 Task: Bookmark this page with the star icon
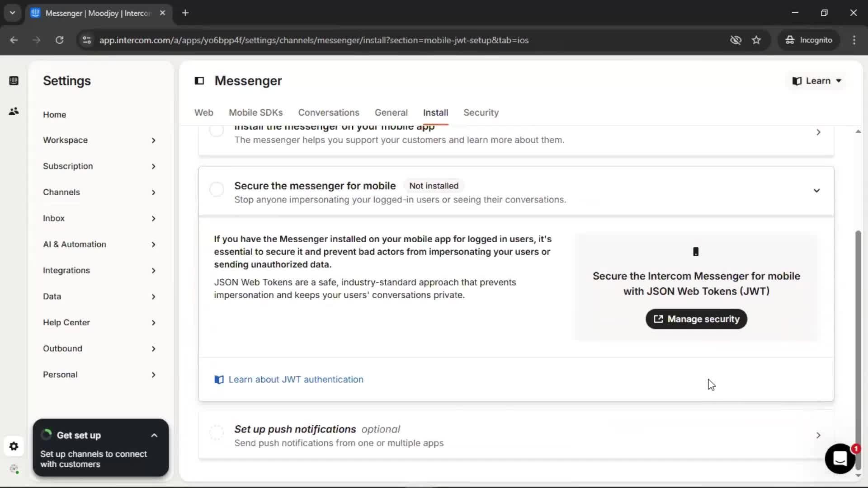[756, 40]
